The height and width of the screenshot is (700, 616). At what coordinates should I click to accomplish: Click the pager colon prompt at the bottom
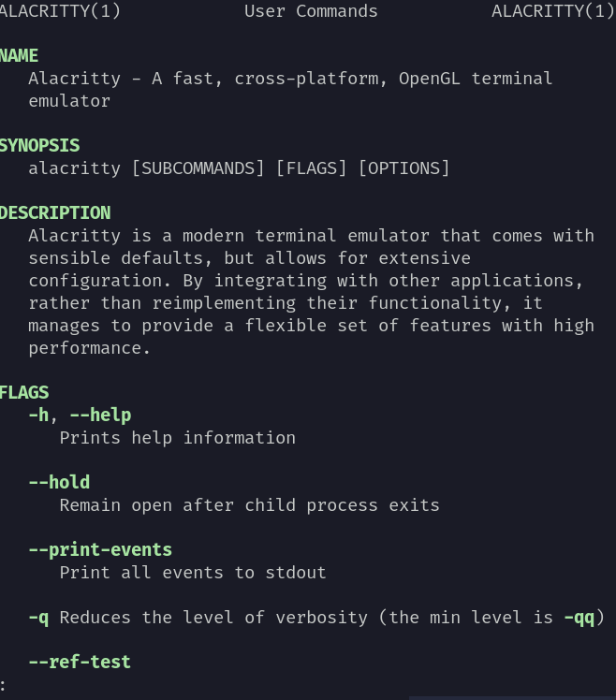click(x=4, y=685)
